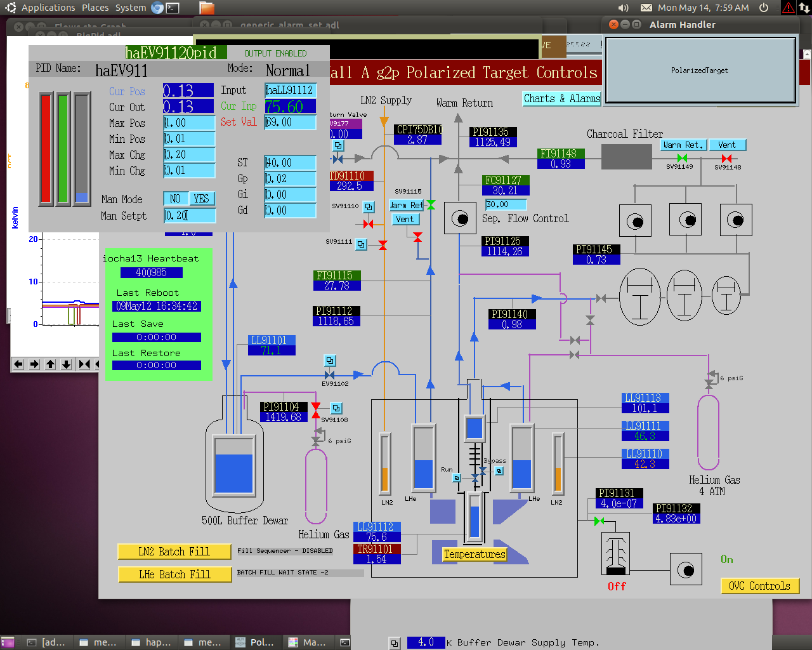This screenshot has width=812, height=650.
Task: Open related display icon next to SV91108
Action: pyautogui.click(x=336, y=408)
